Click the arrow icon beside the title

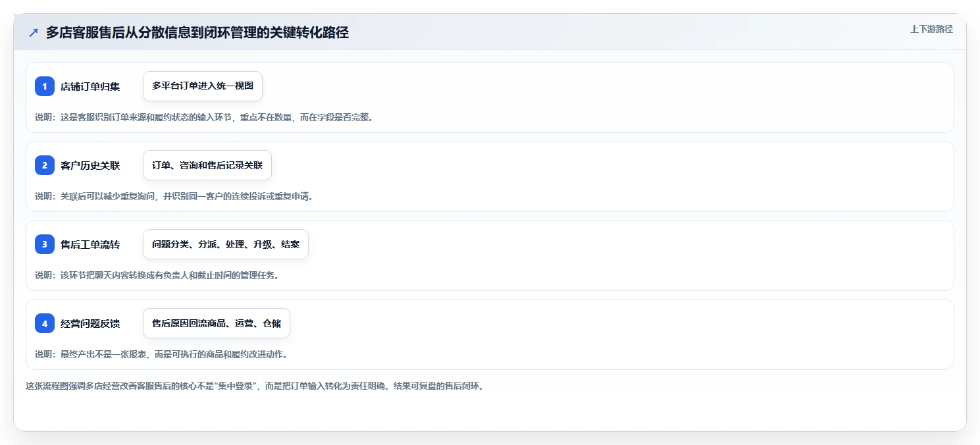click(x=34, y=33)
